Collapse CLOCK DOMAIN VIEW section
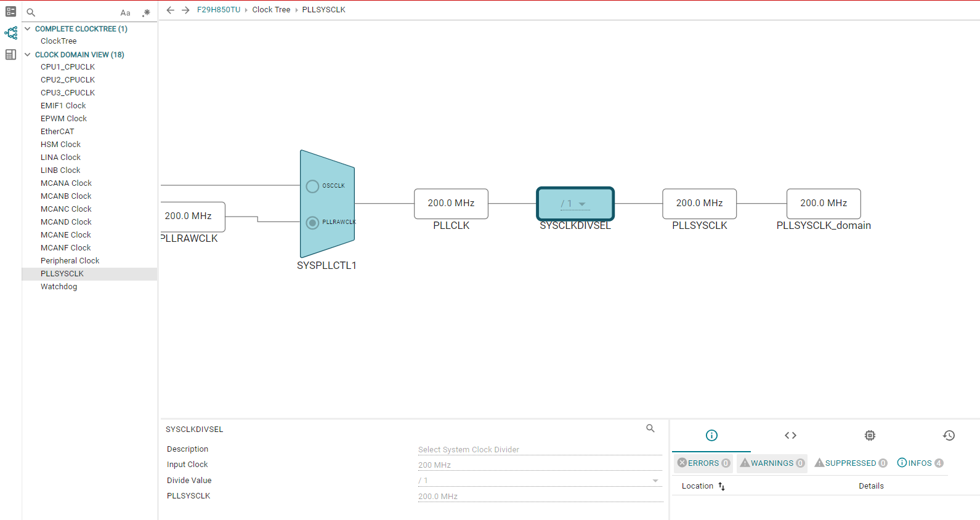The height and width of the screenshot is (520, 980). coord(27,55)
